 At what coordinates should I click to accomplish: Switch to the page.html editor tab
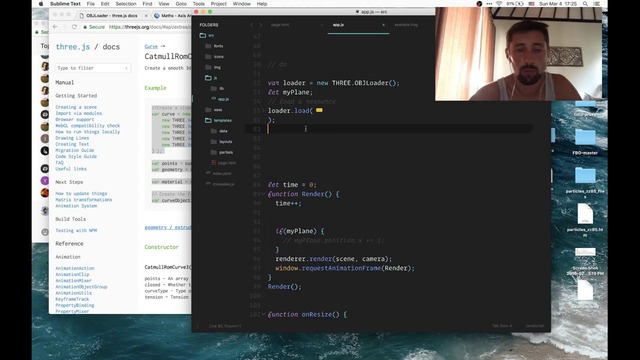point(280,25)
